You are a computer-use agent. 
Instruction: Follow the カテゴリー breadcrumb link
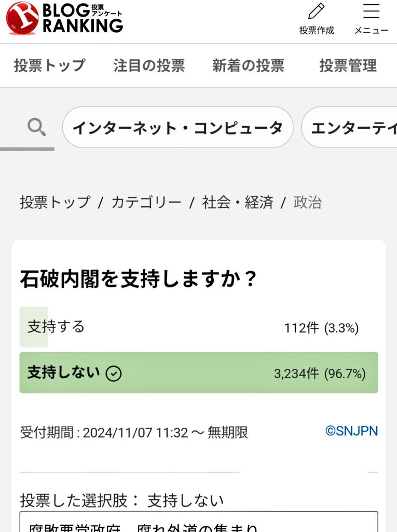click(x=146, y=202)
